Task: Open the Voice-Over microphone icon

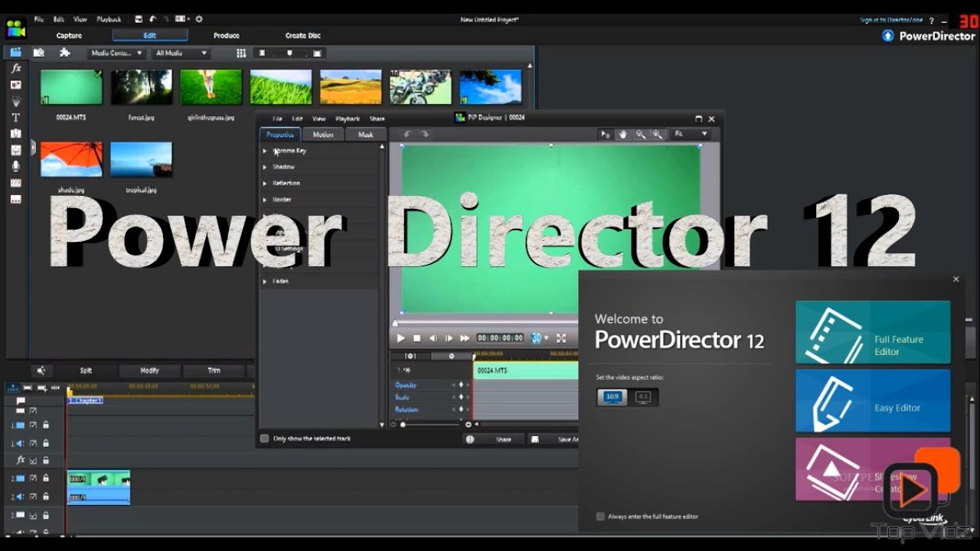Action: click(15, 166)
